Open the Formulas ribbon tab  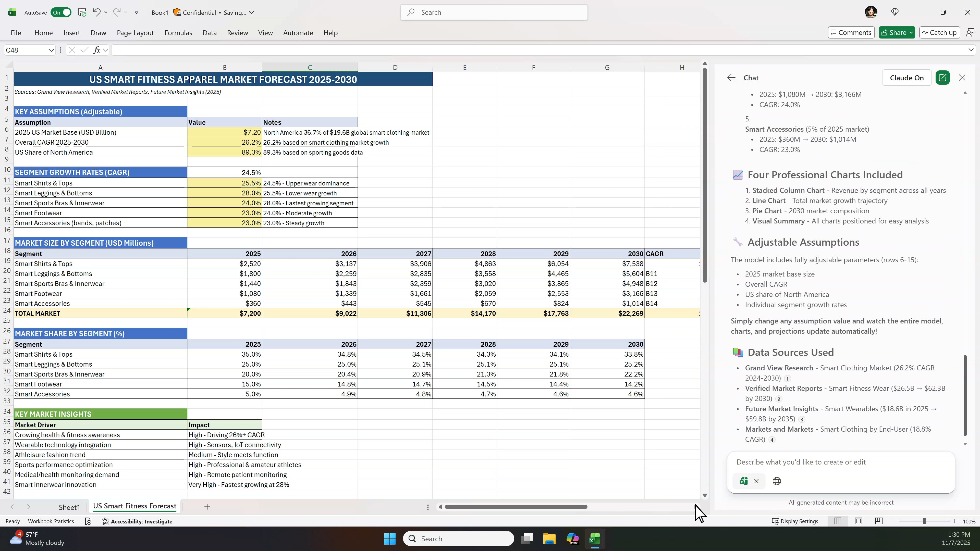[x=178, y=33]
